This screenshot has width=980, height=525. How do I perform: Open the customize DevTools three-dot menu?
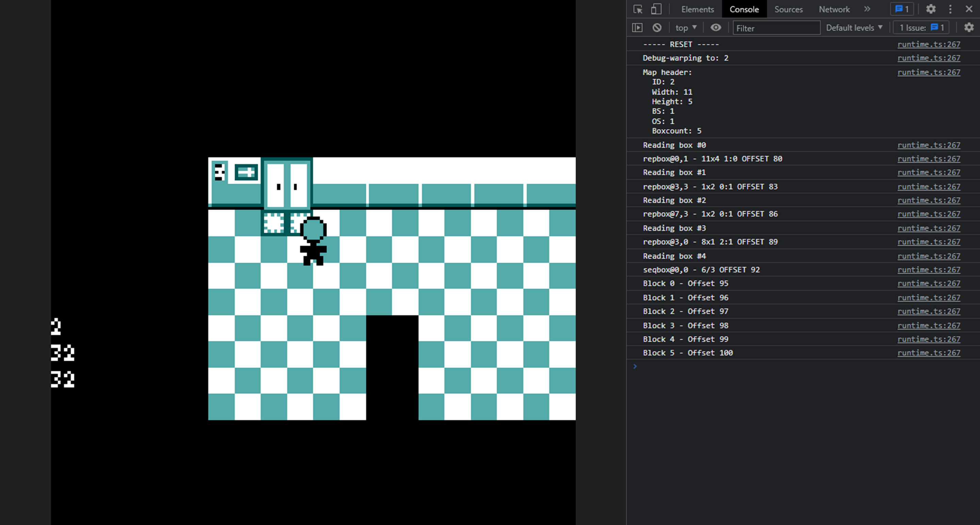[x=950, y=9]
